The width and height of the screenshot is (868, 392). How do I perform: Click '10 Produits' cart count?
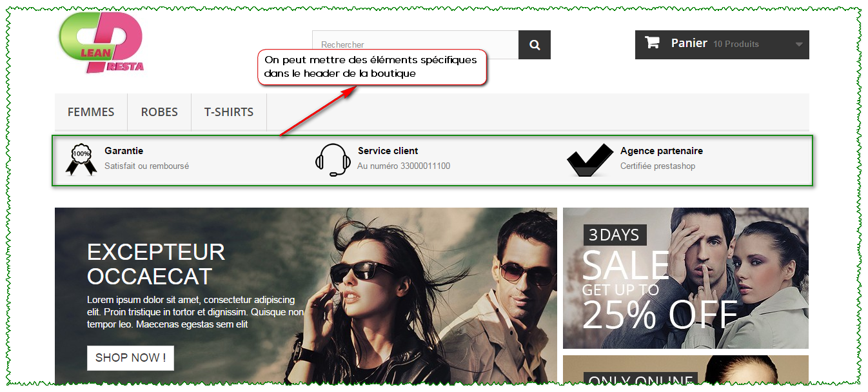736,44
